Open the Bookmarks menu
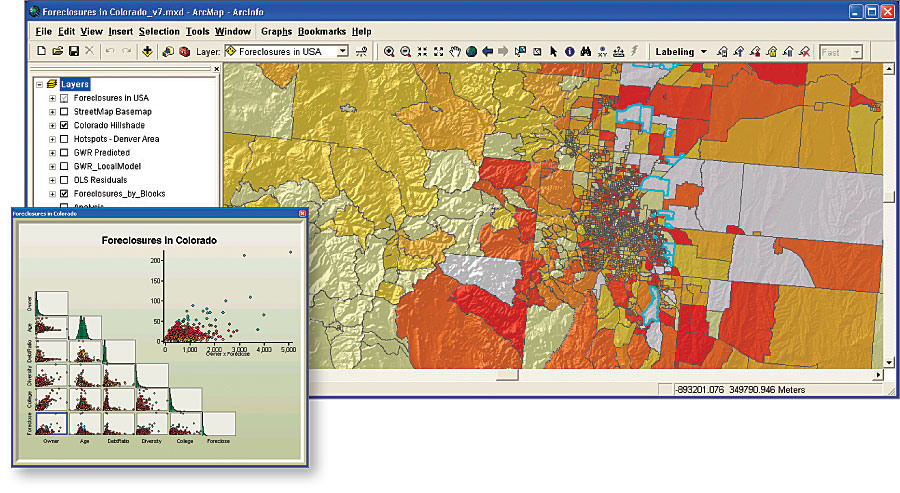 click(322, 32)
